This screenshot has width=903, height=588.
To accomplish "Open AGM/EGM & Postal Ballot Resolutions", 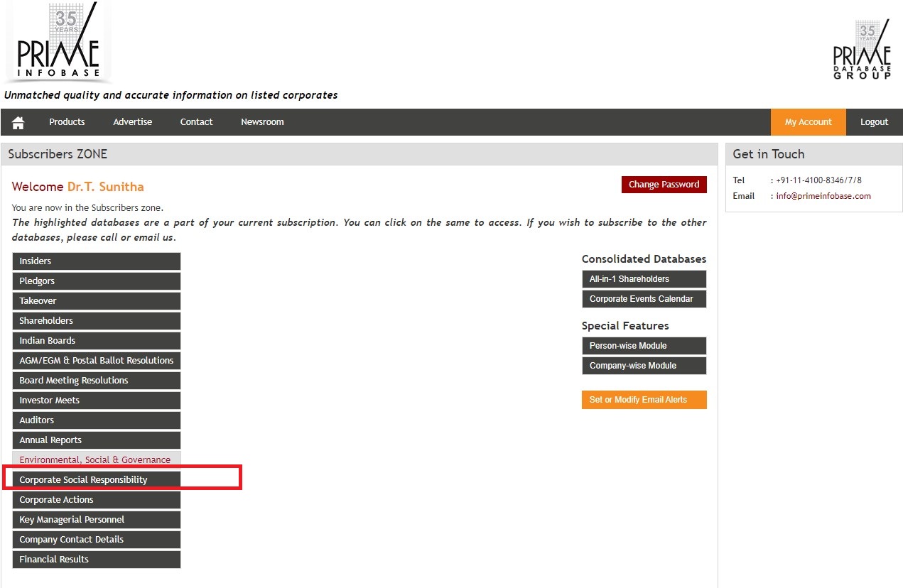I will [96, 361].
